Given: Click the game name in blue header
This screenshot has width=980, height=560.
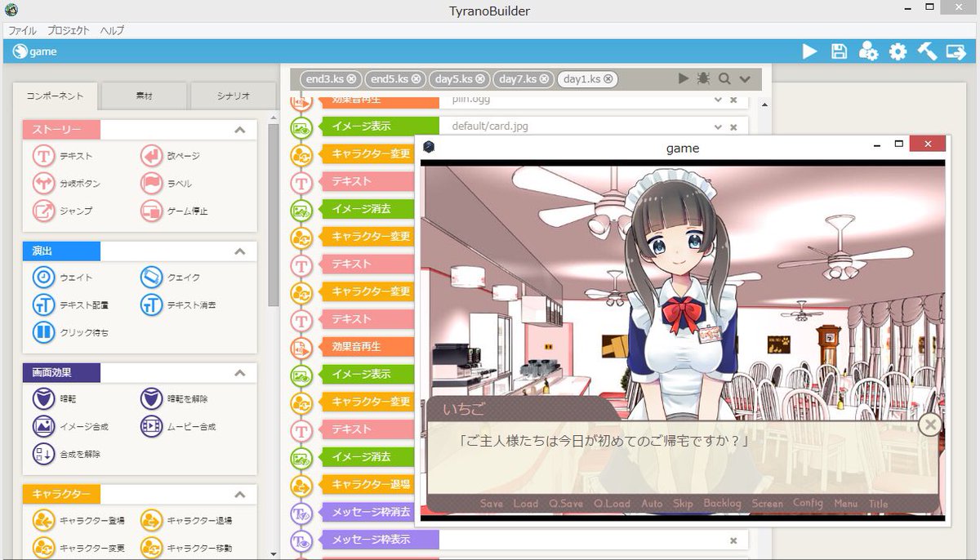Looking at the screenshot, I should click(x=42, y=51).
